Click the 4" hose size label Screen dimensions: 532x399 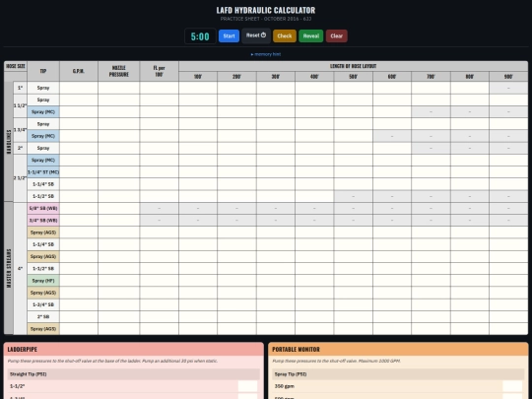(20, 268)
